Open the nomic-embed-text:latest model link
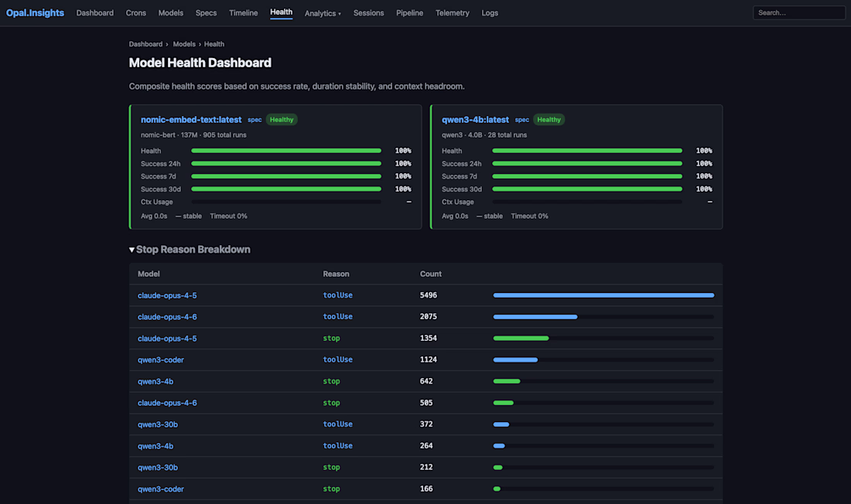The width and height of the screenshot is (851, 504). click(x=191, y=120)
